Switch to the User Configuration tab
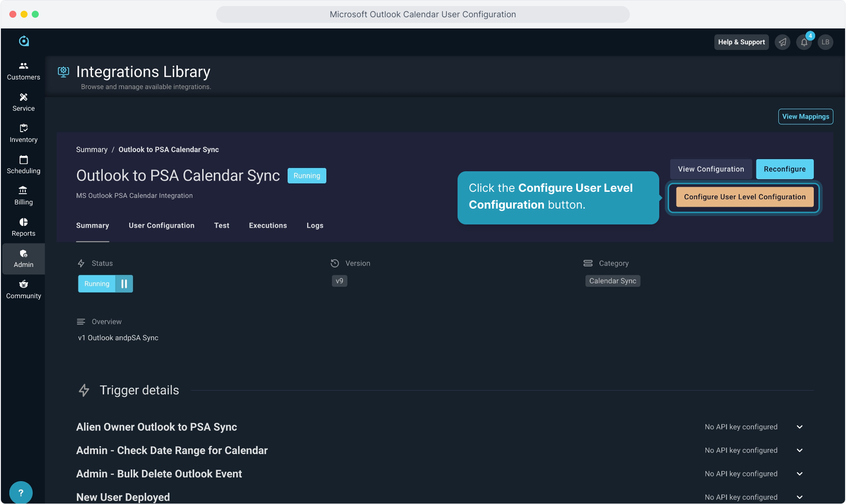This screenshot has width=846, height=504. pyautogui.click(x=162, y=225)
